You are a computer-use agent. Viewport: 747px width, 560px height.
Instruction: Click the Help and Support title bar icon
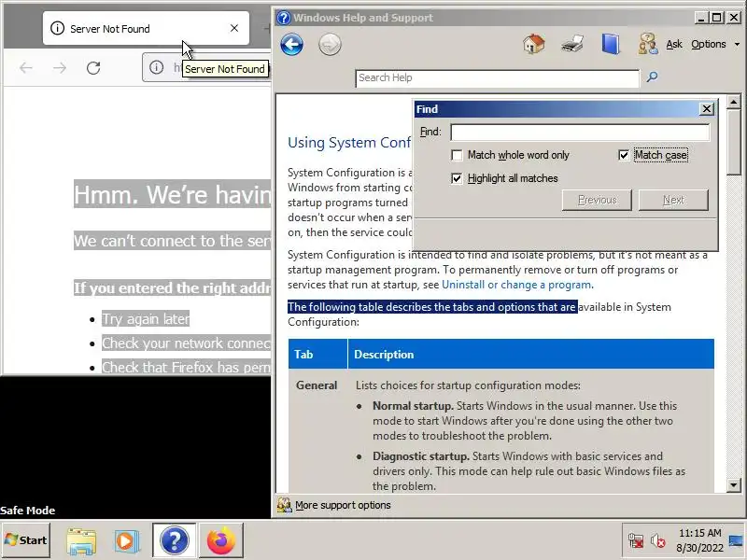(x=284, y=18)
